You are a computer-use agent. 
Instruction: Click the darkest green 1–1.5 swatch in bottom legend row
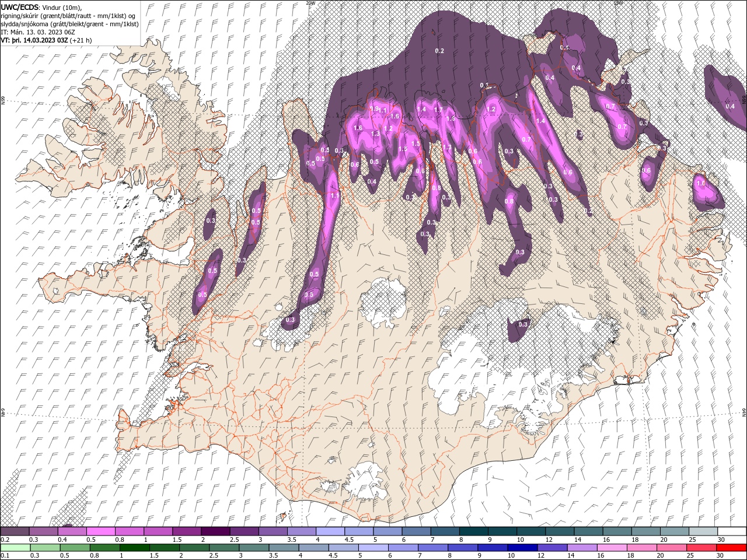coord(135,547)
